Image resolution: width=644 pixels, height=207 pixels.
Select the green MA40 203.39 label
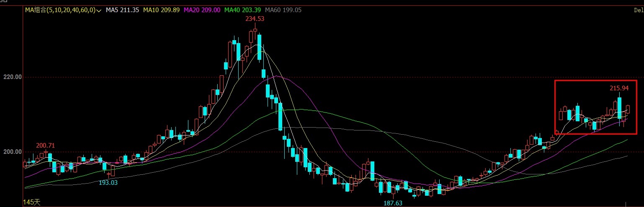coord(243,10)
